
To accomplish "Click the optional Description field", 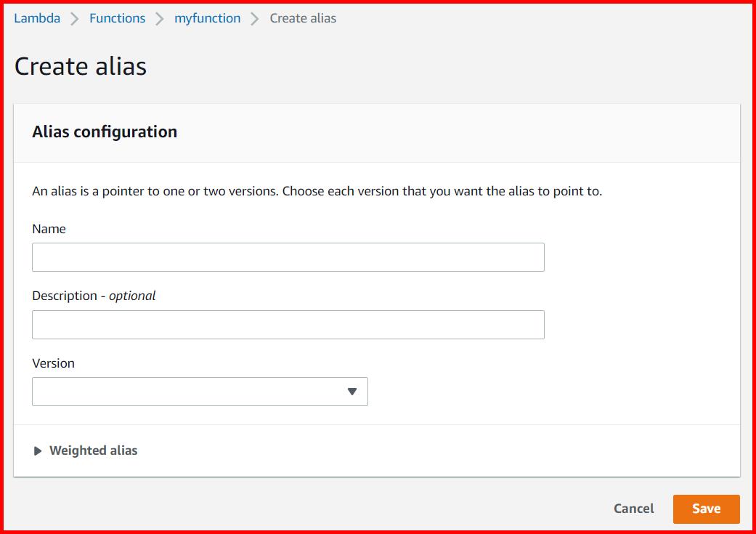I will (x=288, y=324).
